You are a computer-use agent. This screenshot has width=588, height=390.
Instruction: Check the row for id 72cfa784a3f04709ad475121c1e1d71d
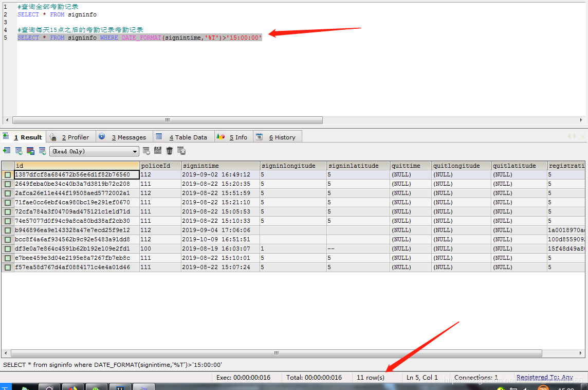point(8,211)
